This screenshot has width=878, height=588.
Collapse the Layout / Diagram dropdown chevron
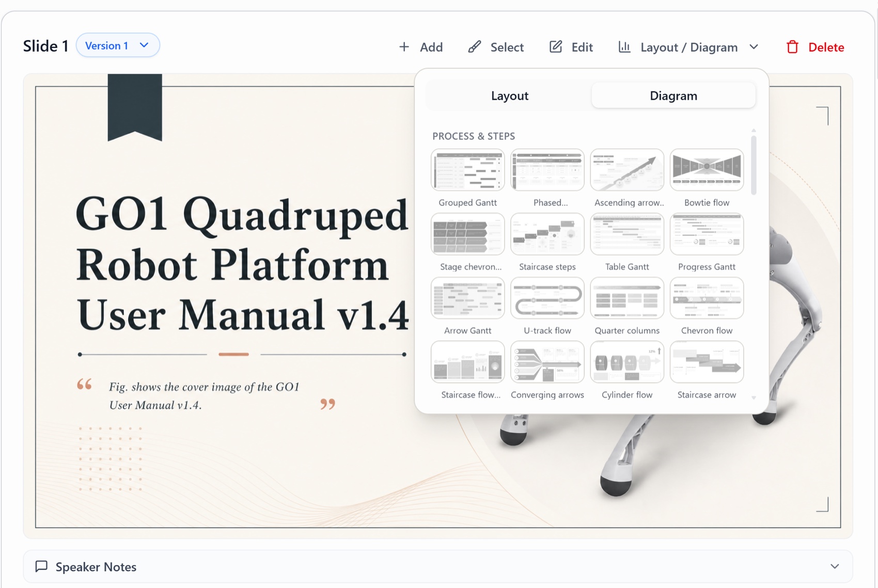[754, 47]
